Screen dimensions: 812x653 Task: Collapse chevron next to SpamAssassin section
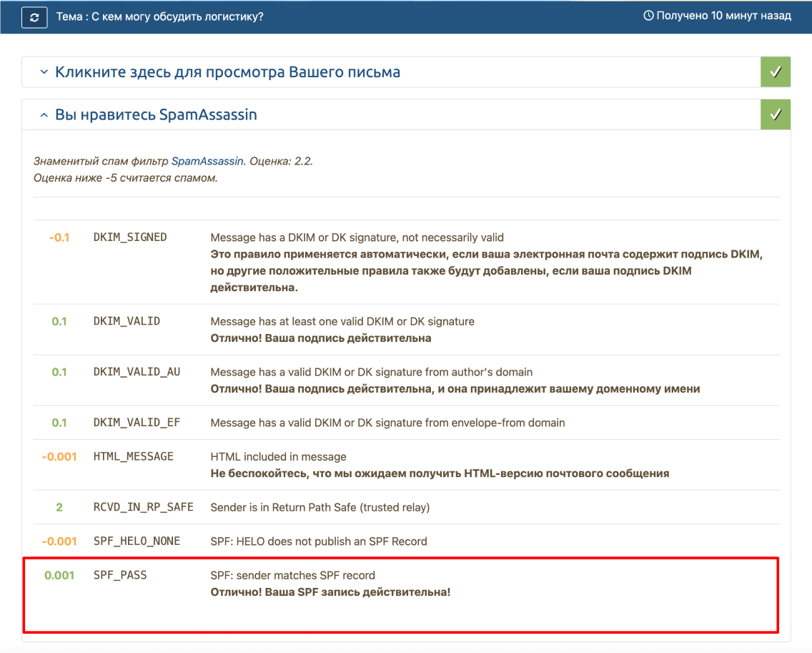(x=44, y=115)
